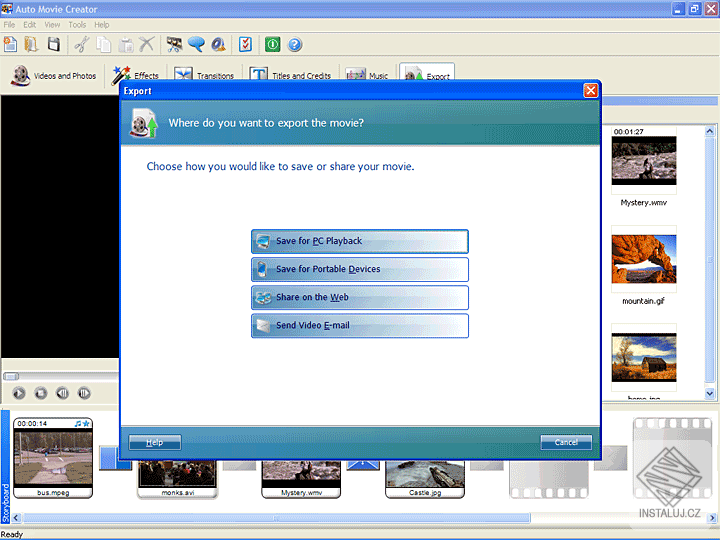Viewport: 720px width, 540px height.
Task: Click the green info toolbar icon
Action: (x=273, y=45)
